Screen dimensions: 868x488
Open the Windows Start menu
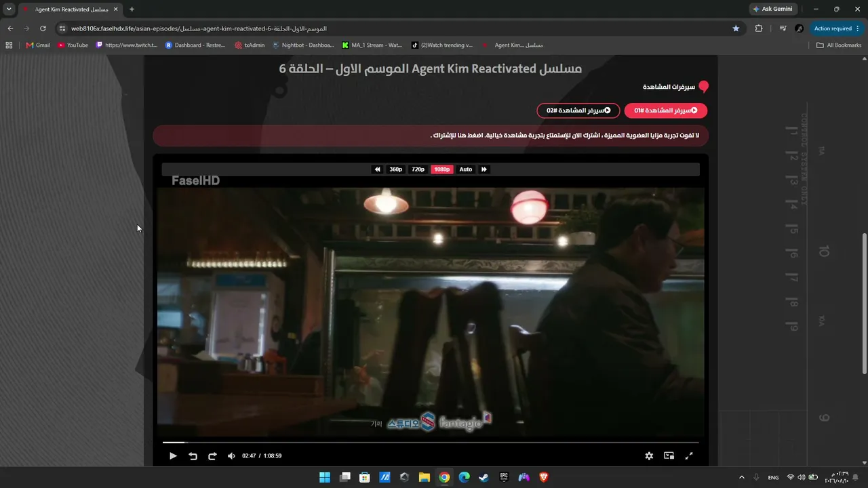(x=325, y=477)
